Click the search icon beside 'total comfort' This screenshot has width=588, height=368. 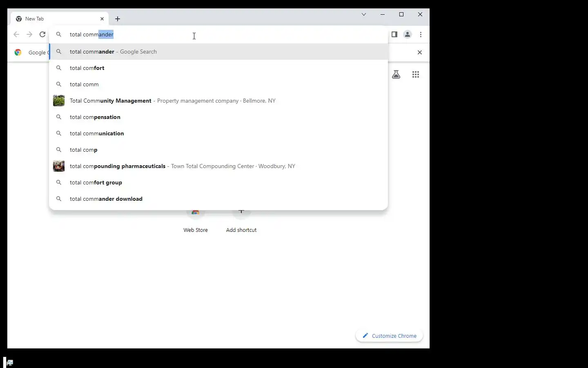[59, 68]
